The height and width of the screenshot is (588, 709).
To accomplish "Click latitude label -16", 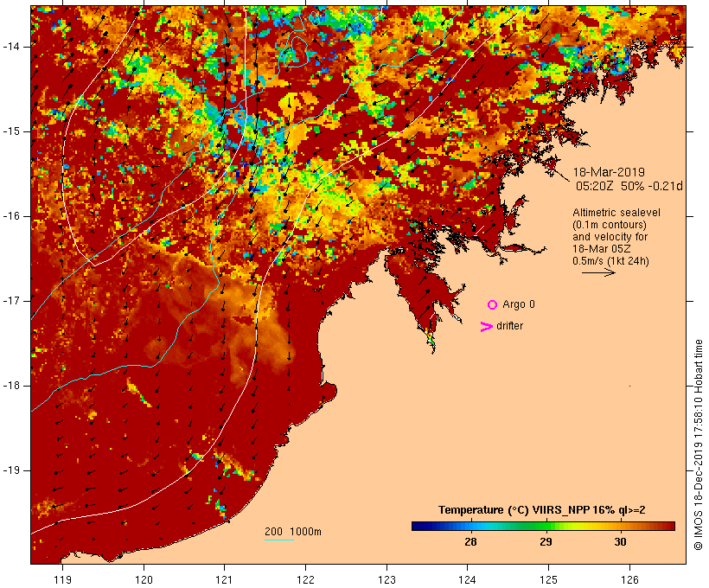I will (x=11, y=216).
